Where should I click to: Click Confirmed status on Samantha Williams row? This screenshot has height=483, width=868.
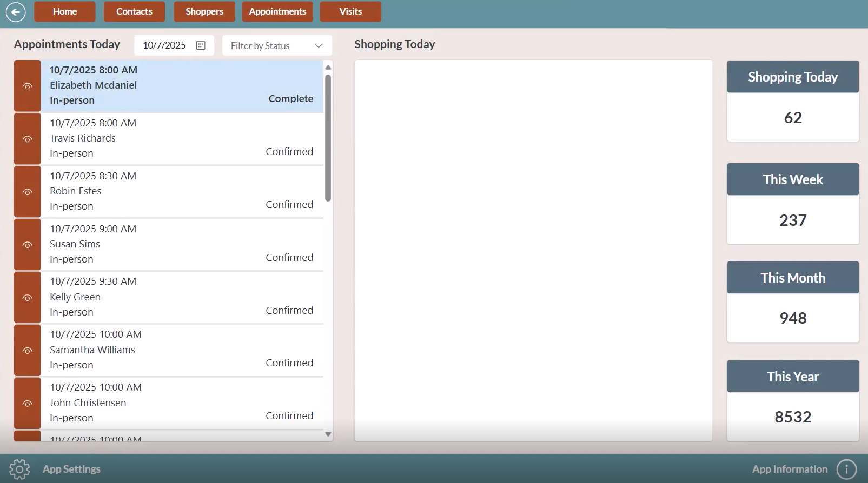289,363
